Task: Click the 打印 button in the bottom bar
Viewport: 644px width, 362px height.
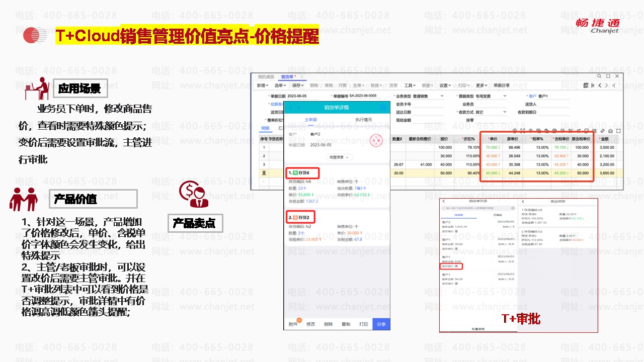Action: tap(363, 324)
